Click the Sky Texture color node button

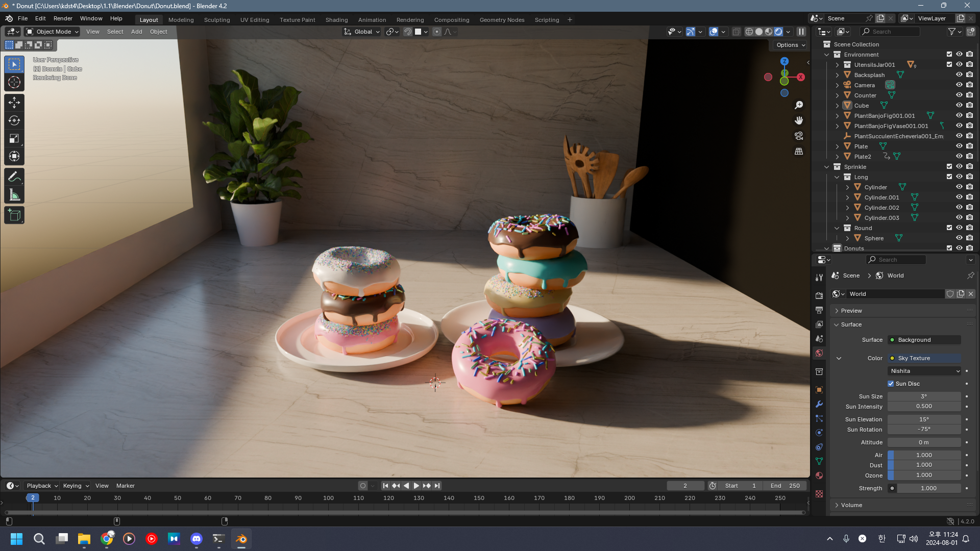[924, 358]
